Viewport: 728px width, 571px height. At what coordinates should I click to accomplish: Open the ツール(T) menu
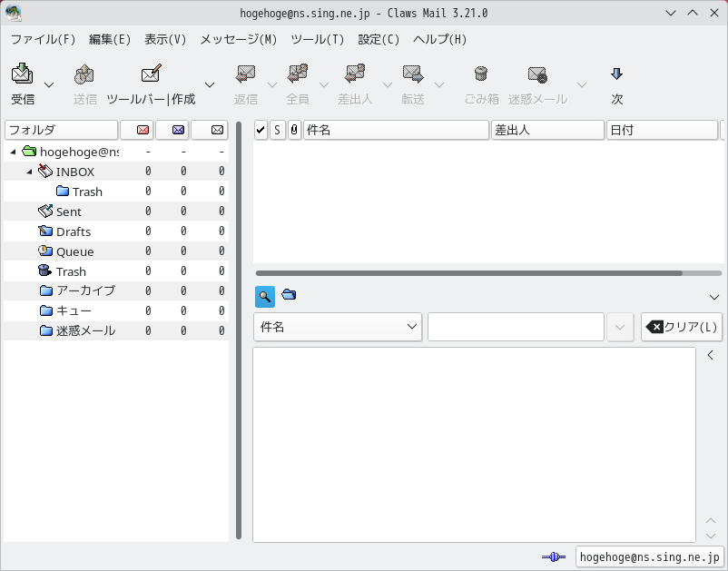click(x=317, y=39)
